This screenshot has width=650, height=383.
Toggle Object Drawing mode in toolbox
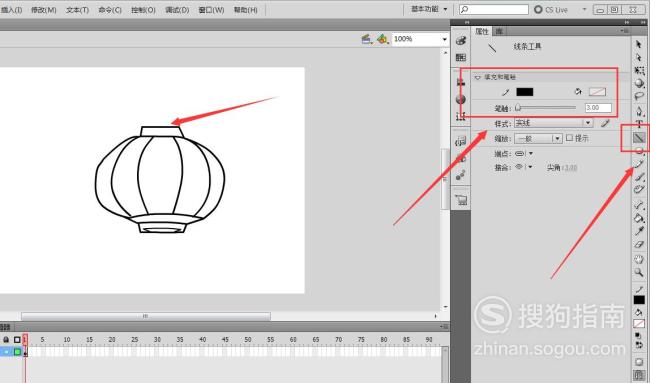click(x=639, y=362)
